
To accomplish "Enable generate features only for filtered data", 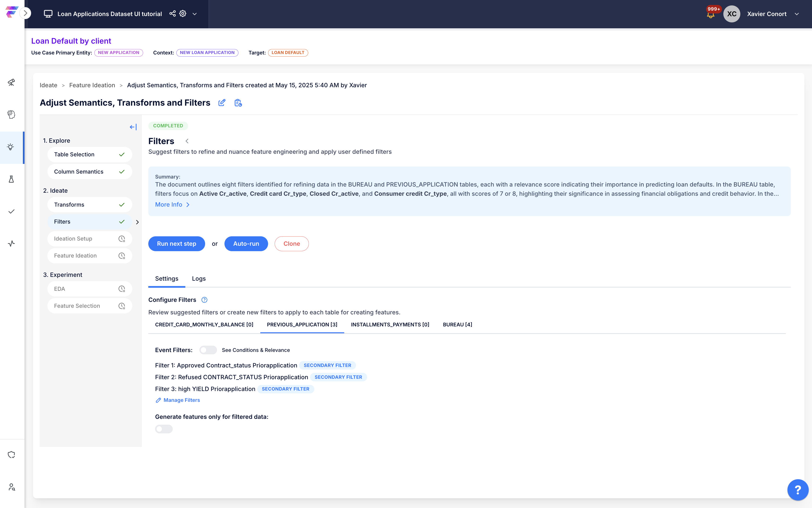I will (164, 429).
